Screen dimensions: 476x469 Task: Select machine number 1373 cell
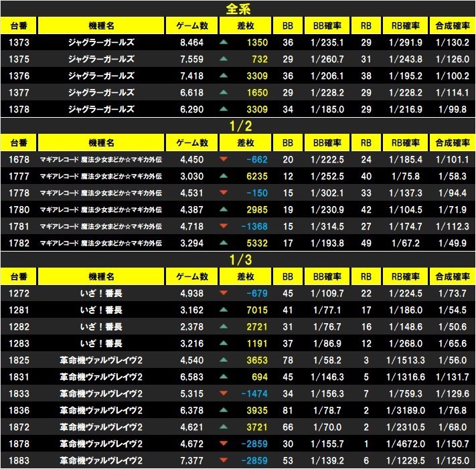click(19, 42)
